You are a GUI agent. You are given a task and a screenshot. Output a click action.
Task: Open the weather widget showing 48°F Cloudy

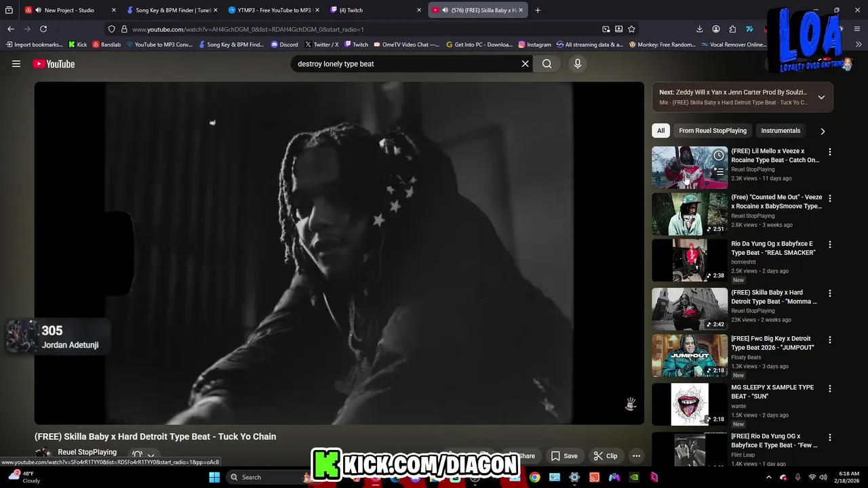coord(23,477)
